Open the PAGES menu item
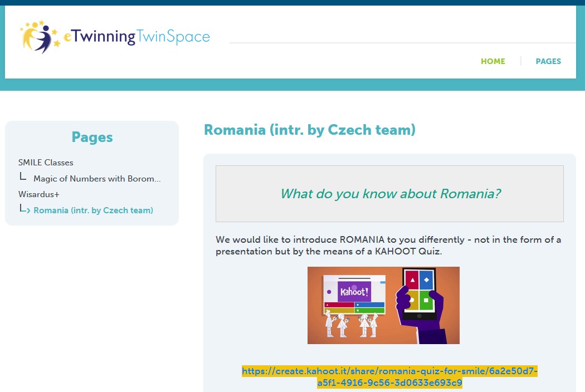The image size is (585, 392). tap(548, 61)
